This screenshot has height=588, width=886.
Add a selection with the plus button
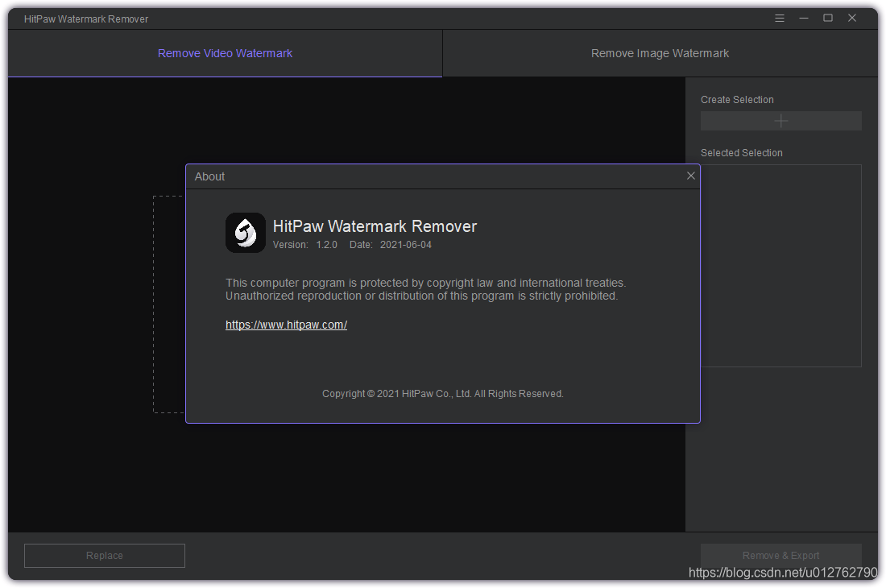pyautogui.click(x=781, y=121)
